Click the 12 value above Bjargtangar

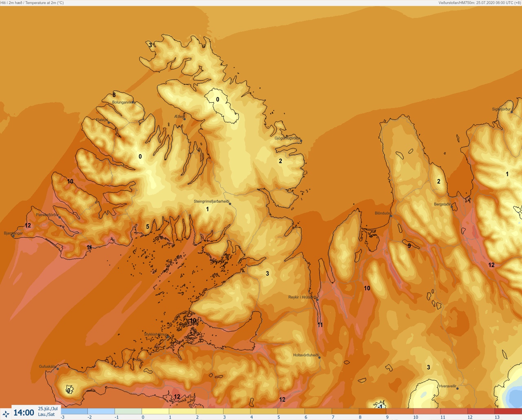pos(28,225)
